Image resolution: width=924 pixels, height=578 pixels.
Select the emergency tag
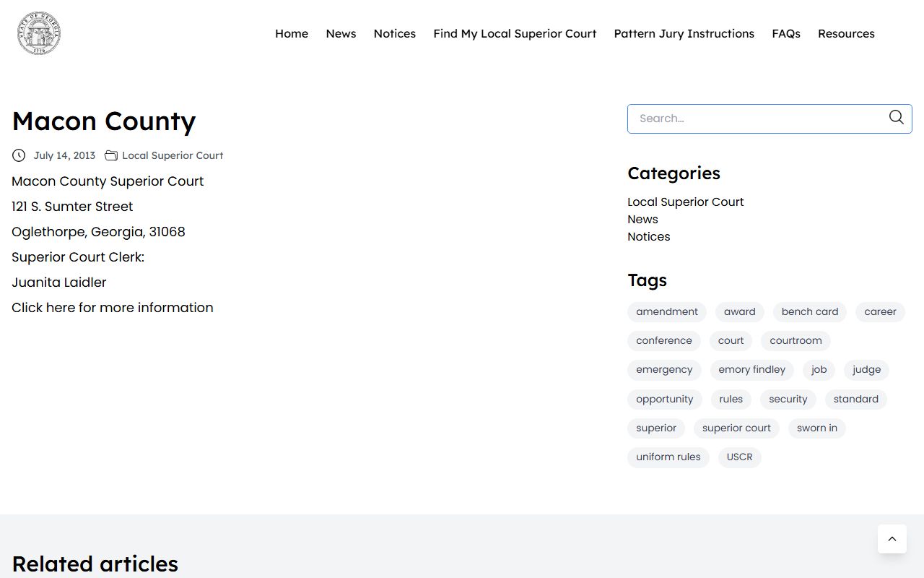pyautogui.click(x=664, y=370)
